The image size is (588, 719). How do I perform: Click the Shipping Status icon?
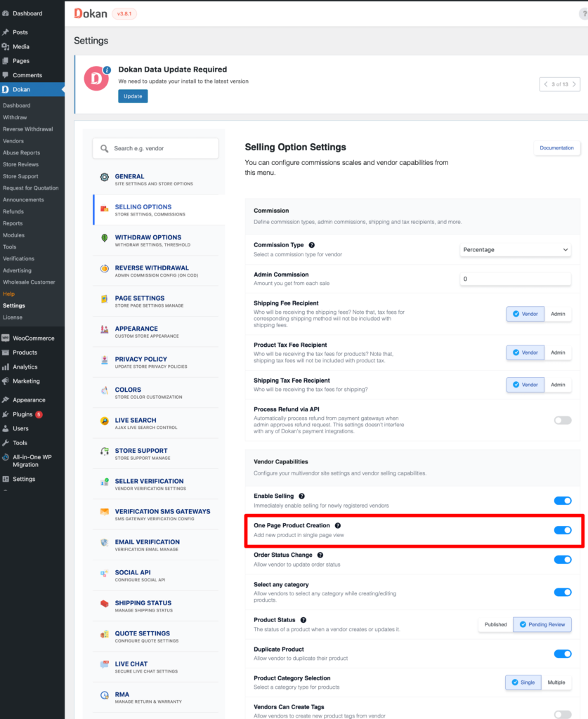coord(105,604)
